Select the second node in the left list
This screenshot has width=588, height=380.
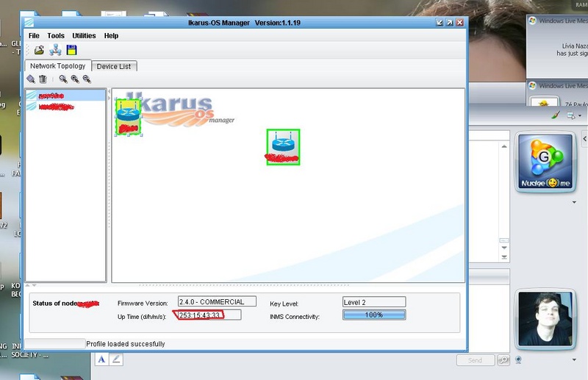(65, 107)
